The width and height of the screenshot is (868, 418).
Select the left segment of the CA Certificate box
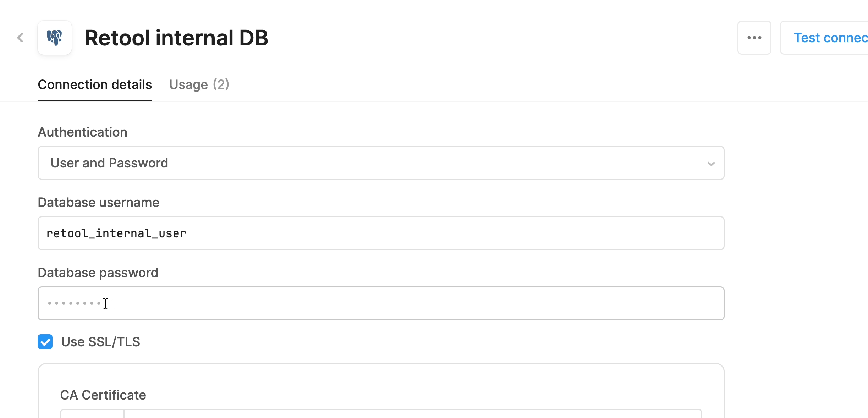(92, 413)
